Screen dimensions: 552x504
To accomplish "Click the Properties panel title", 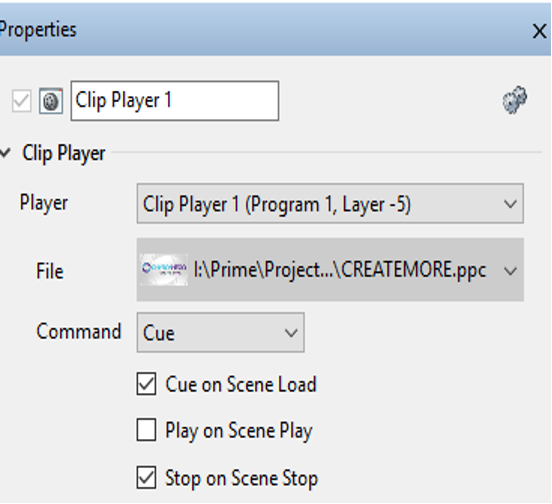I will (x=38, y=30).
